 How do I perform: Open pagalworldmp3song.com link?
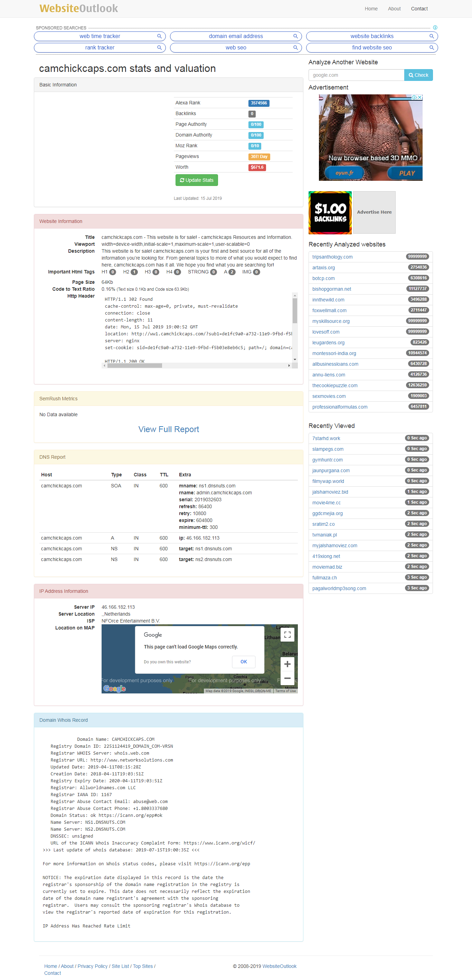pyautogui.click(x=339, y=589)
